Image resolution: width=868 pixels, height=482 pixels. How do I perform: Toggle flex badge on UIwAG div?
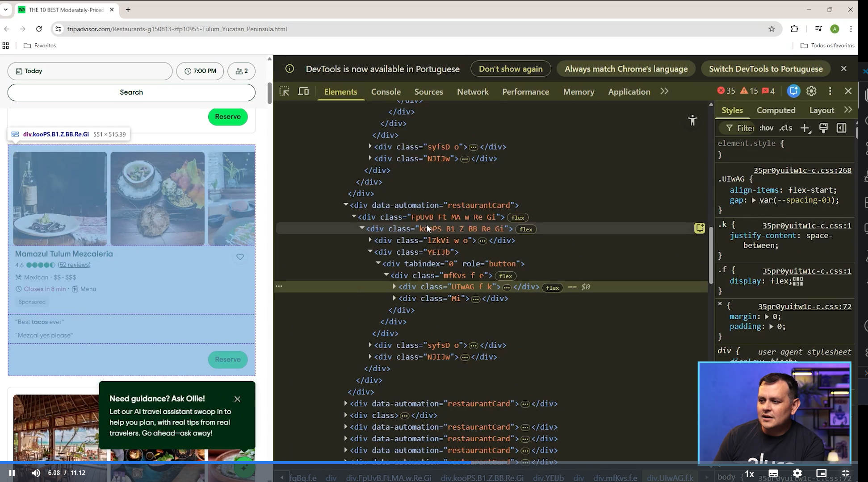tap(553, 288)
